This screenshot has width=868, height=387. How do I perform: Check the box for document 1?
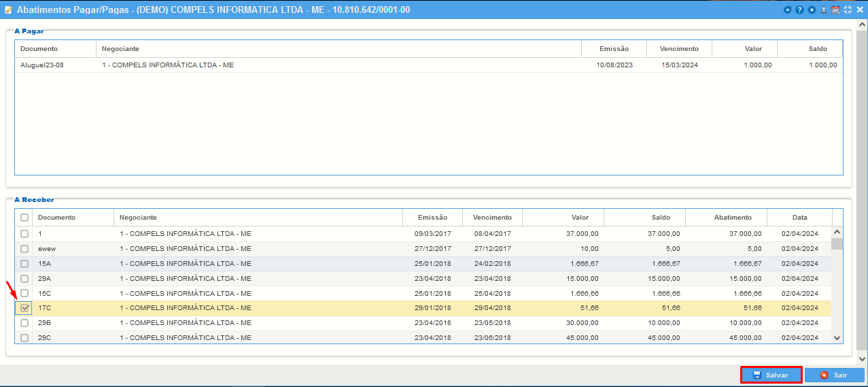click(x=24, y=233)
